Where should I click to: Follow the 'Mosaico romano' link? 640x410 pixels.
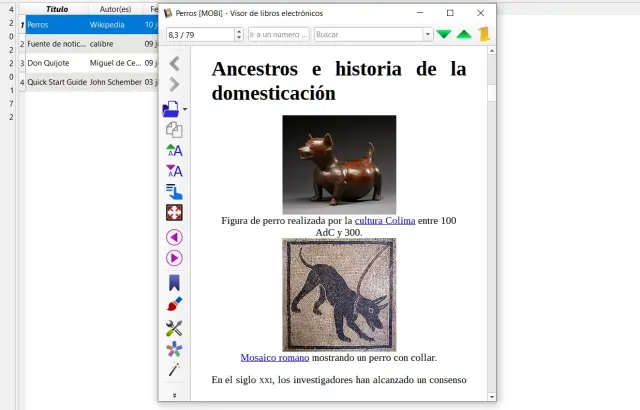[276, 357]
